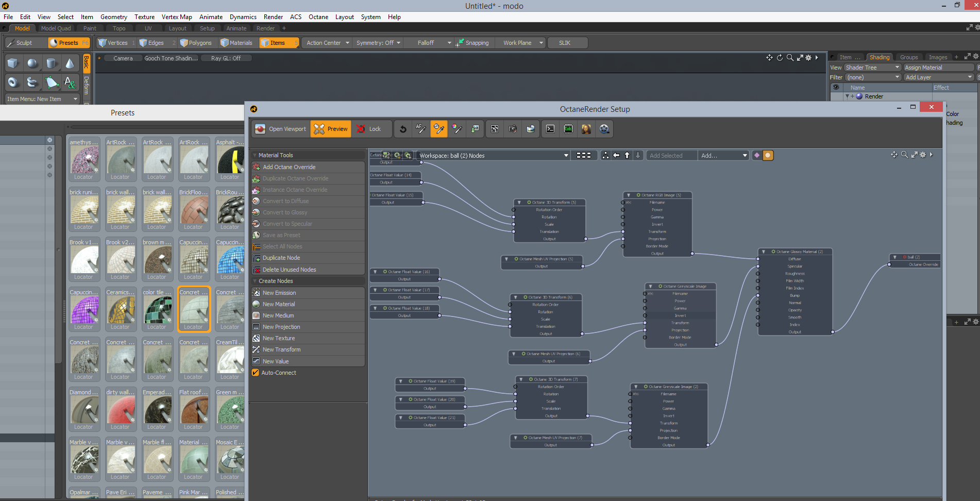Select the BrickFloo preset thumbnail
The width and height of the screenshot is (980, 501).
[194, 209]
